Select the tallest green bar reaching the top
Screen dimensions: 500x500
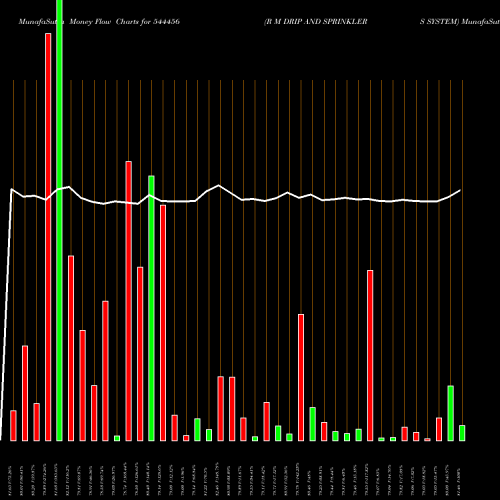pyautogui.click(x=59, y=220)
